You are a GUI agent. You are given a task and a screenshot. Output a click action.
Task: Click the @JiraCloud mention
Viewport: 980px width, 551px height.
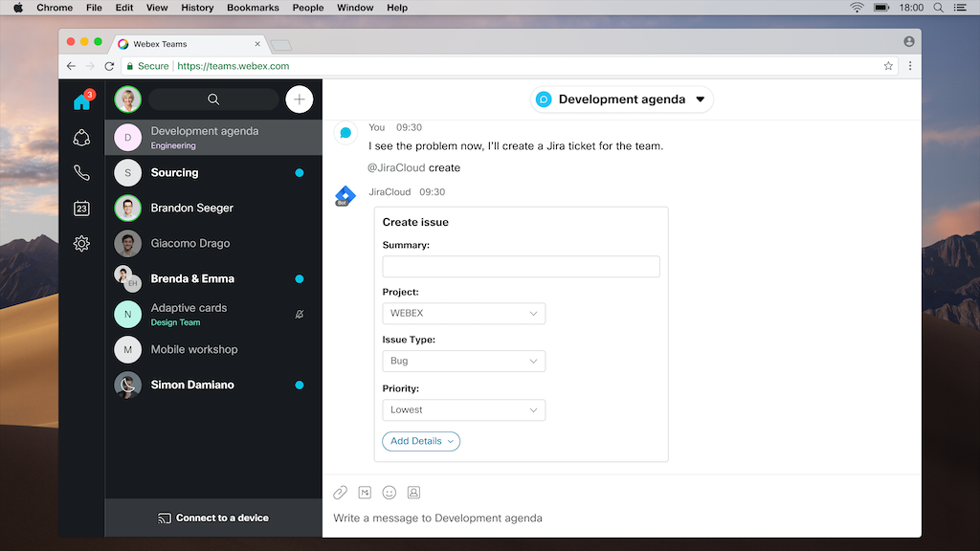tap(396, 168)
